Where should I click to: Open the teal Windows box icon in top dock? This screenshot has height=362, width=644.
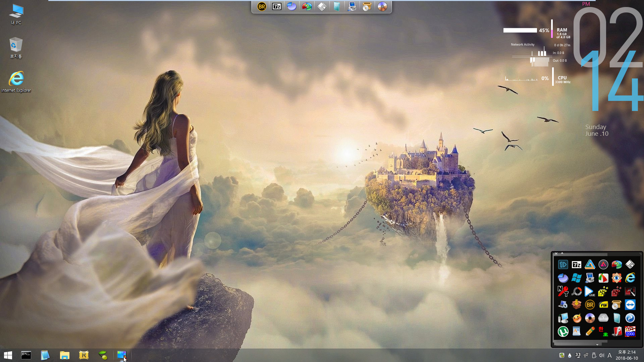[x=337, y=6]
